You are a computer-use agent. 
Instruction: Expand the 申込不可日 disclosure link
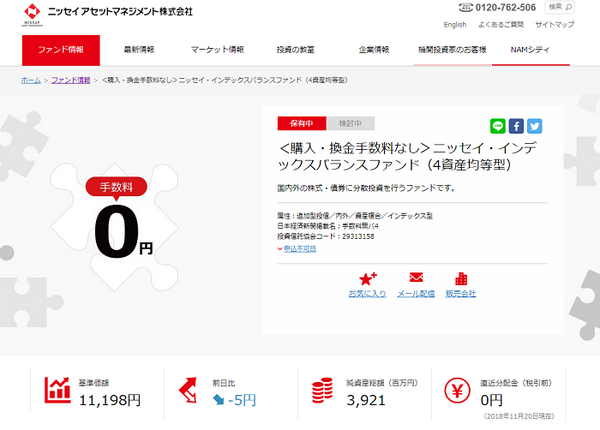coord(300,249)
